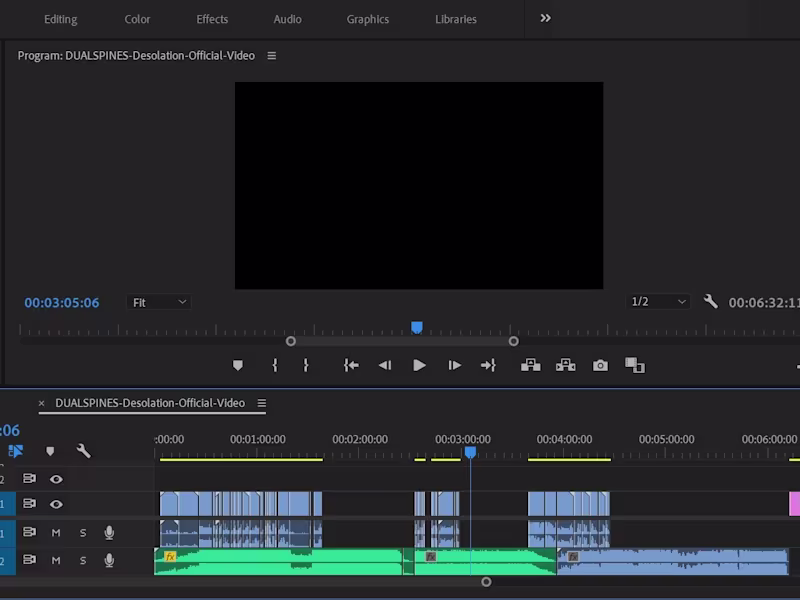Open the 1/2 playback resolution dropdown

click(x=657, y=302)
